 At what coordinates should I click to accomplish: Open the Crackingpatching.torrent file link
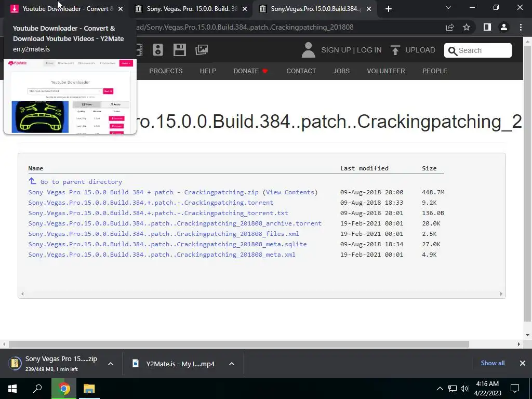(151, 203)
